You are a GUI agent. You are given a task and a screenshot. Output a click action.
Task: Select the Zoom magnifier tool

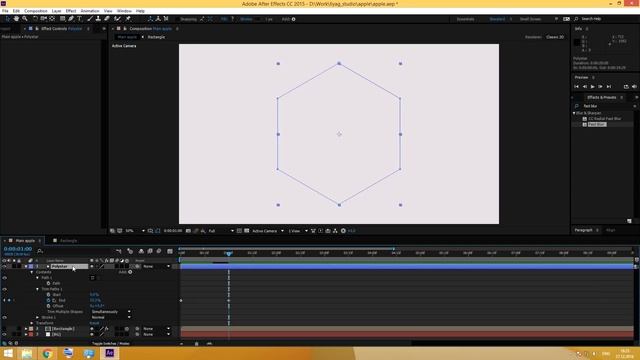pos(25,19)
